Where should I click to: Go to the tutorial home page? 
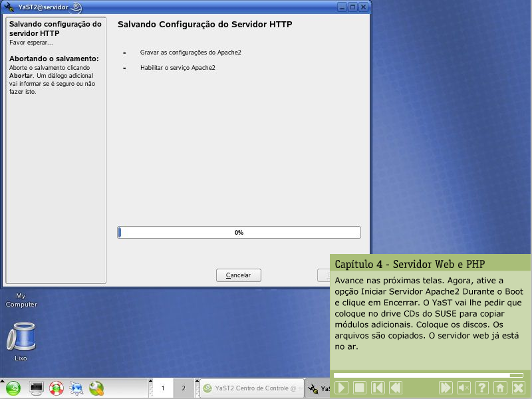(500, 388)
